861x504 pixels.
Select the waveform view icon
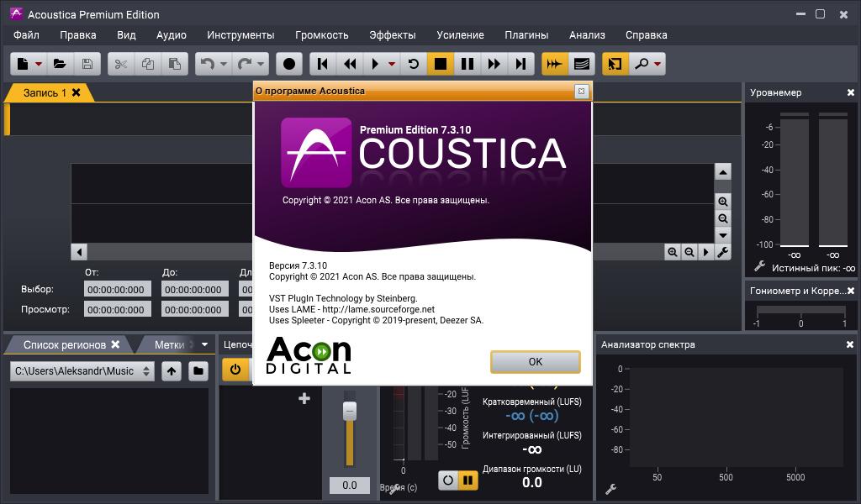coord(554,64)
